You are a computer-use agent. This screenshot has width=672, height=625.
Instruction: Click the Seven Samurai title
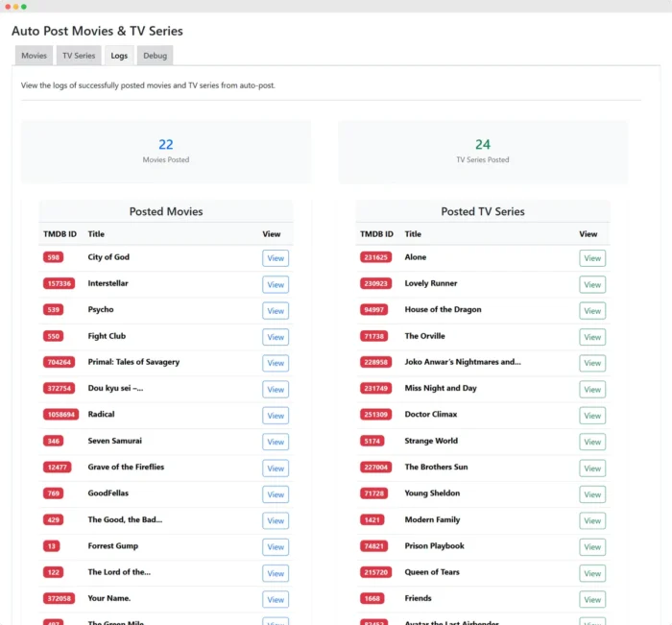[x=115, y=441]
